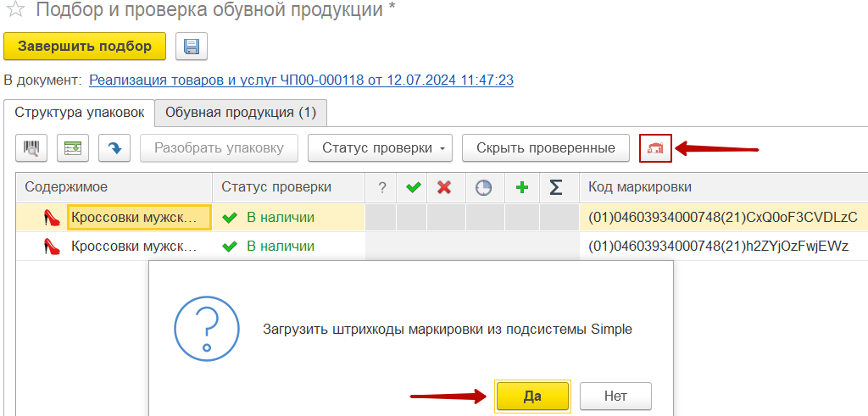Image resolution: width=868 pixels, height=416 pixels.
Task: Click Нет to decline loading barcodes
Action: click(x=615, y=396)
